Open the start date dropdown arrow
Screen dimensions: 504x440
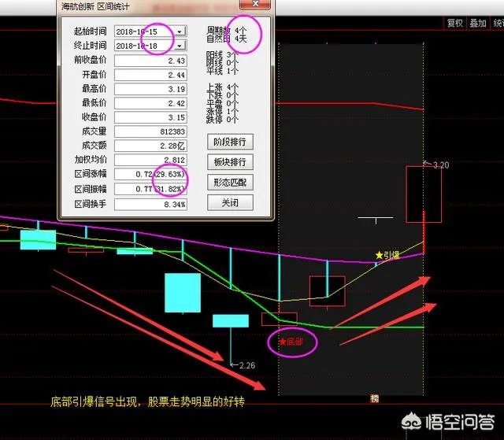point(180,31)
